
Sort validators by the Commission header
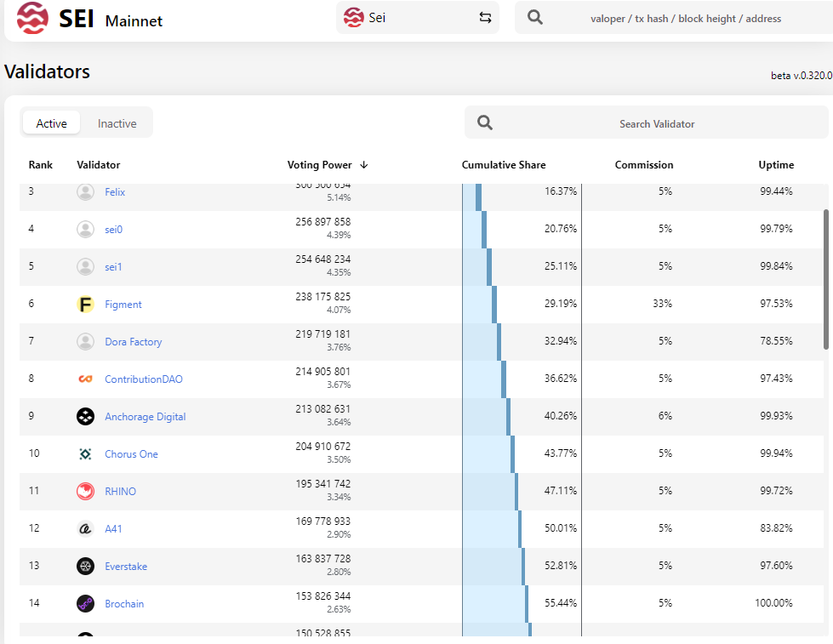tap(643, 165)
